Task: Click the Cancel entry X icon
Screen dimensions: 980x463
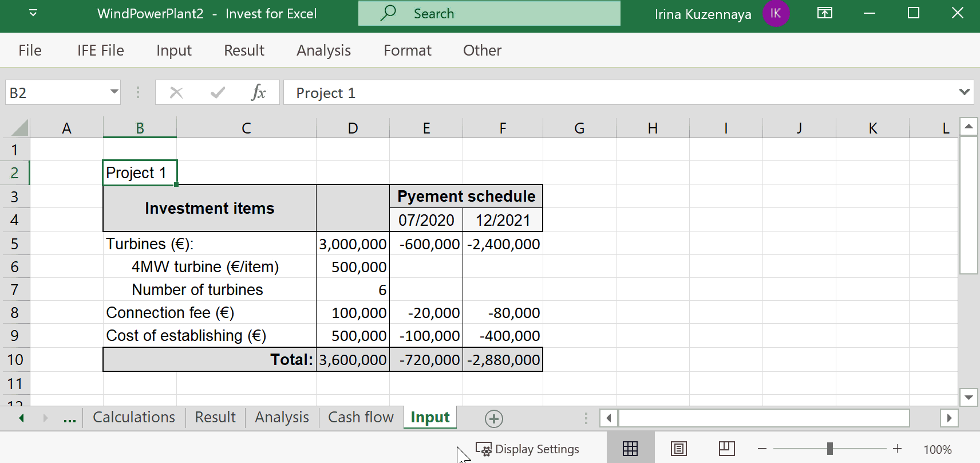Action: (176, 92)
